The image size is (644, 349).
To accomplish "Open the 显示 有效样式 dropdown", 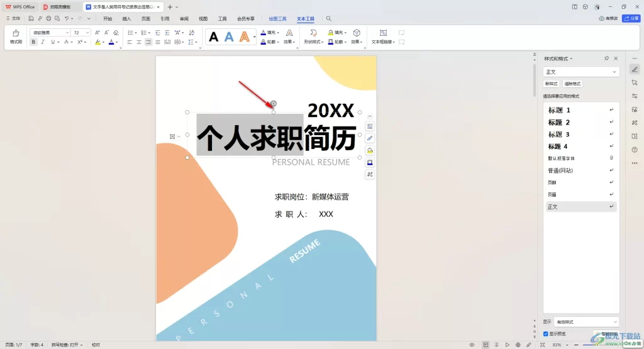I will coord(586,322).
